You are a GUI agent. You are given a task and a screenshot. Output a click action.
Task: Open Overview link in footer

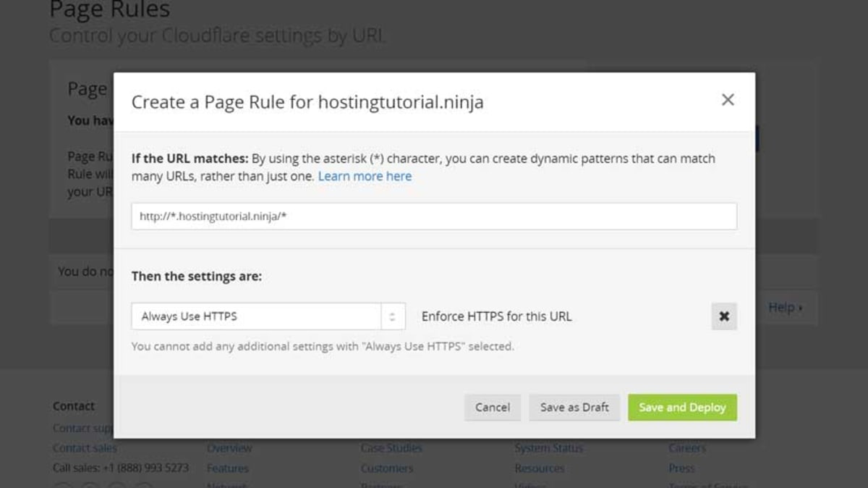[229, 448]
